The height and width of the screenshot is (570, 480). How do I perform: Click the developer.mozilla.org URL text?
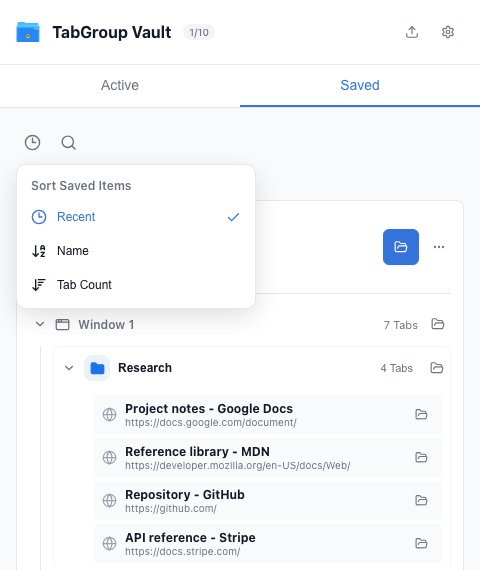pos(238,466)
